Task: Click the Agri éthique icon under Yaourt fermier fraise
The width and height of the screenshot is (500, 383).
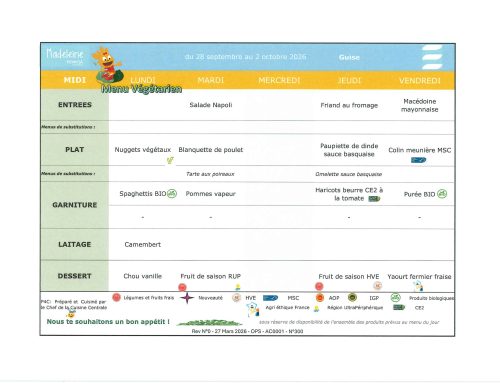Action: tap(418, 286)
